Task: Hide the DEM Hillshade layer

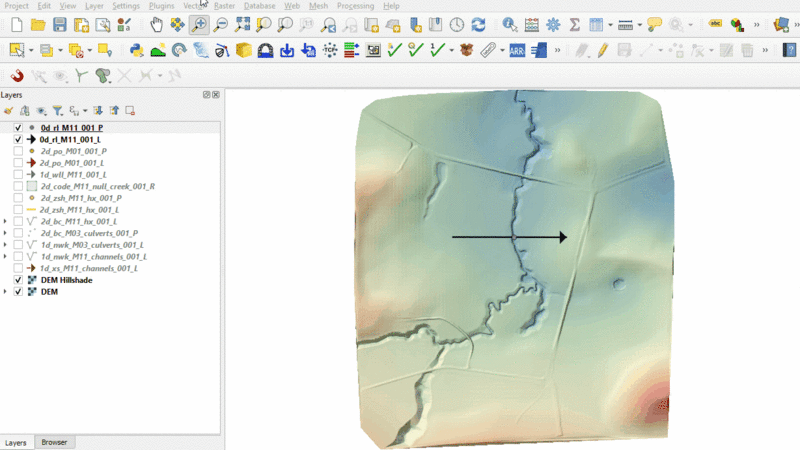Action: coord(18,280)
